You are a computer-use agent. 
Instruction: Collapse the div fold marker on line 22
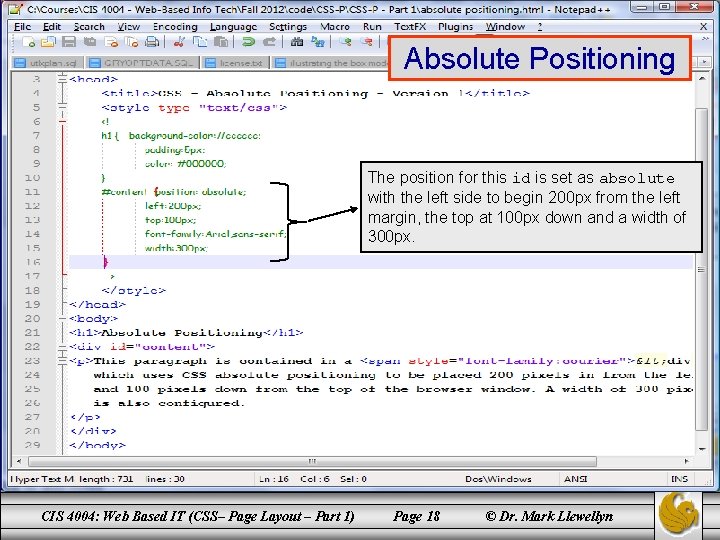(x=62, y=346)
